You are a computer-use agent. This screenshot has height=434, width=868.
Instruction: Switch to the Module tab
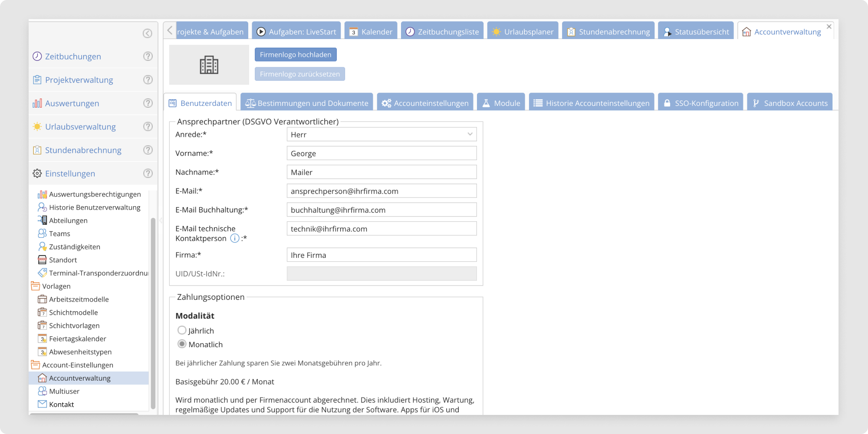[501, 103]
